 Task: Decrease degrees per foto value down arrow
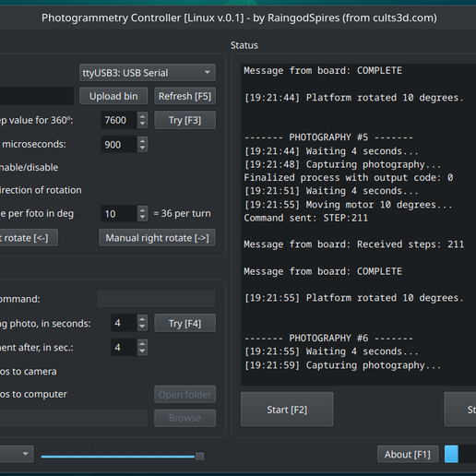point(142,218)
